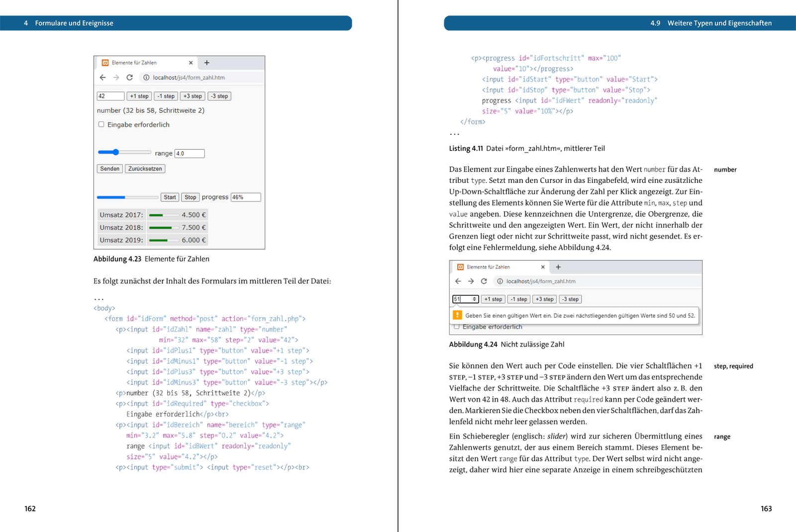Viewport: 796px width, 532px height.
Task: Click '+1 step' button in figure 4.24
Action: pos(493,299)
